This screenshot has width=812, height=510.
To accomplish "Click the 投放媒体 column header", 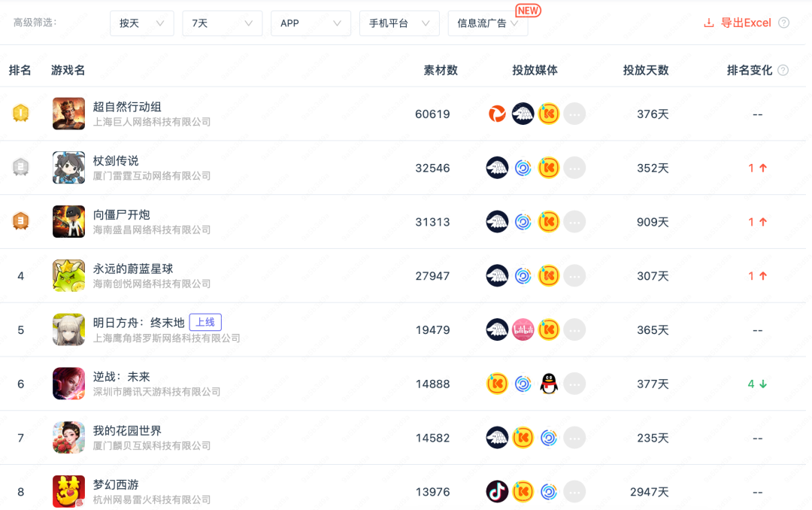I will coord(535,71).
